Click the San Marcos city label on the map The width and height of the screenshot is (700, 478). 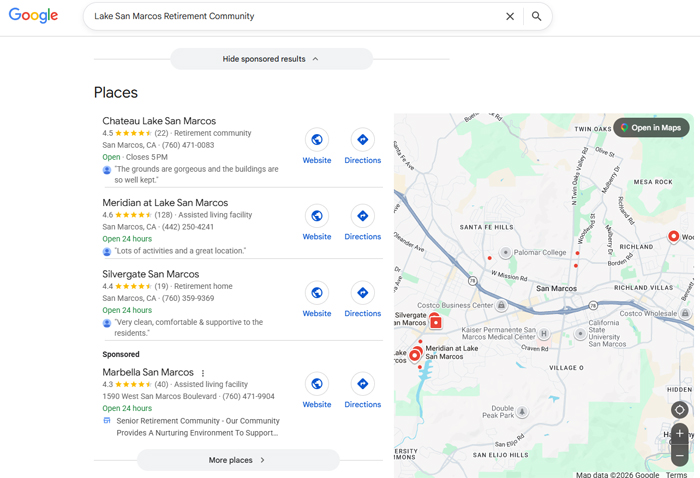(x=556, y=288)
